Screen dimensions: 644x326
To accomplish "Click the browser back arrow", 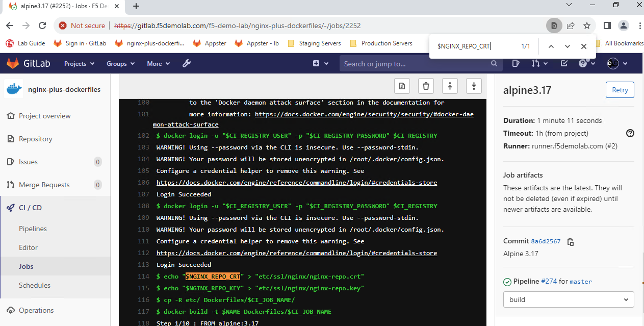I will [x=10, y=26].
